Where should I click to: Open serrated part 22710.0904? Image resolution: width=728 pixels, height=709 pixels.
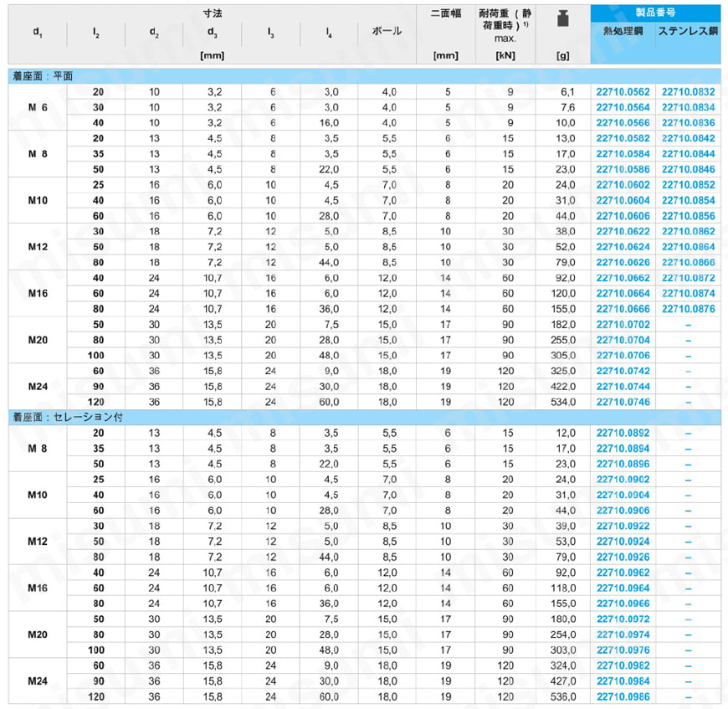(x=623, y=495)
